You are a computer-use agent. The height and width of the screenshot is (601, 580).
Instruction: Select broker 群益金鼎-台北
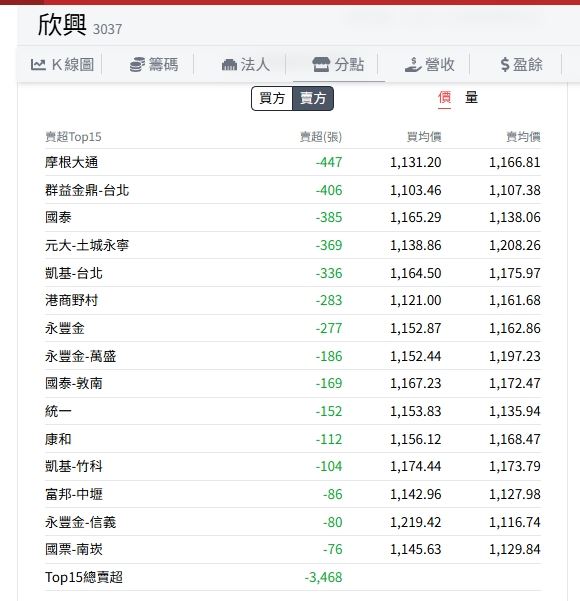point(87,190)
